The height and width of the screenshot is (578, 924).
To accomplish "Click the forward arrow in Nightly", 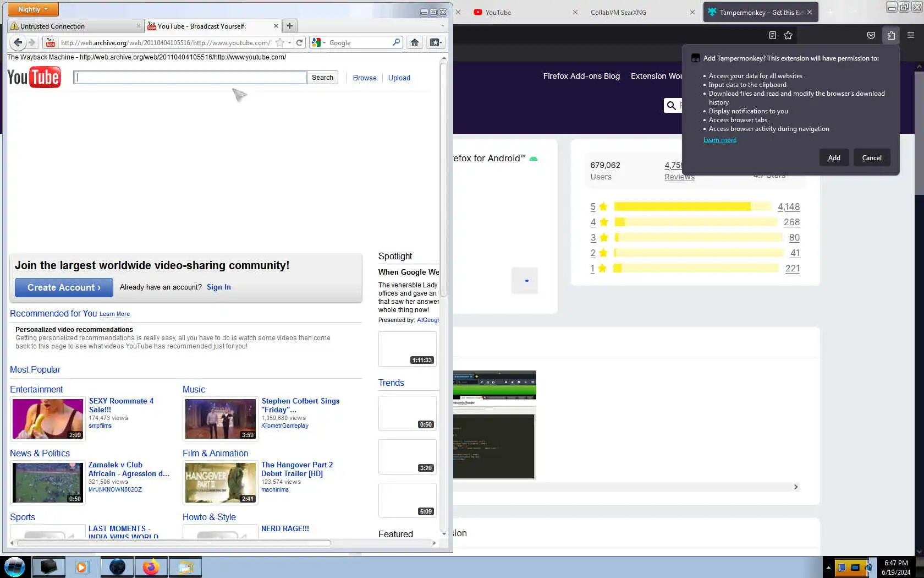I will tap(32, 42).
